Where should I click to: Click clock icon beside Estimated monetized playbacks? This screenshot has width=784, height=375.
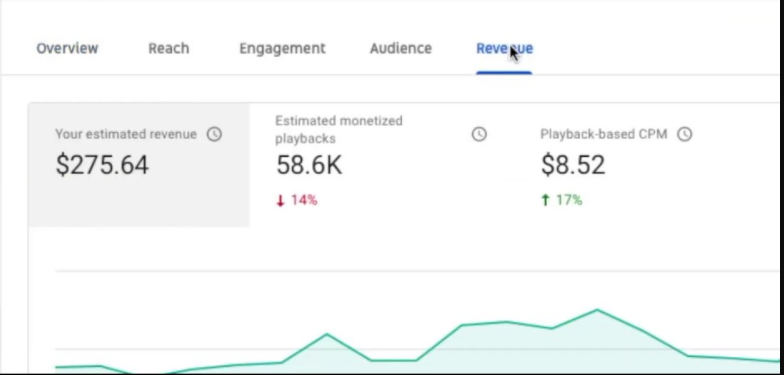479,134
